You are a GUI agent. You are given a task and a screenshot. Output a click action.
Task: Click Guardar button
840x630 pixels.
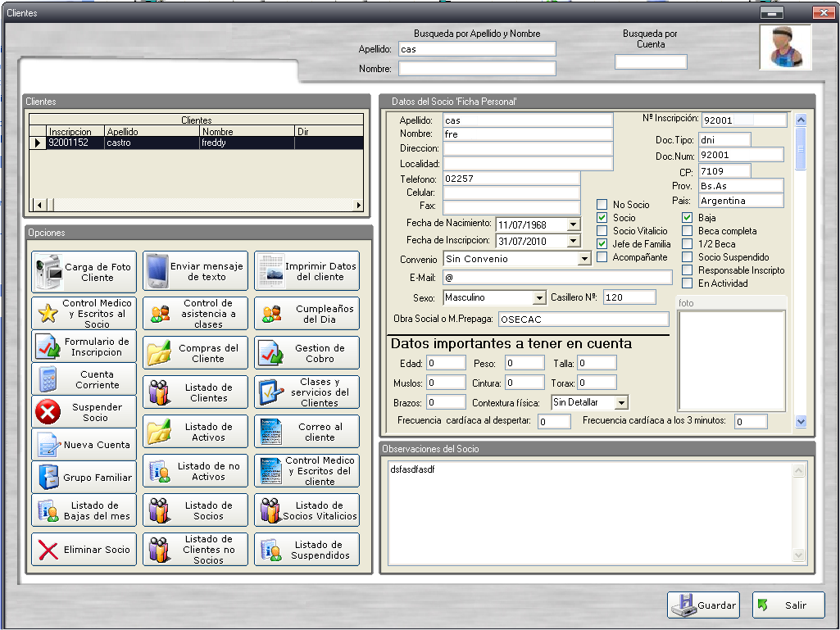coord(703,605)
